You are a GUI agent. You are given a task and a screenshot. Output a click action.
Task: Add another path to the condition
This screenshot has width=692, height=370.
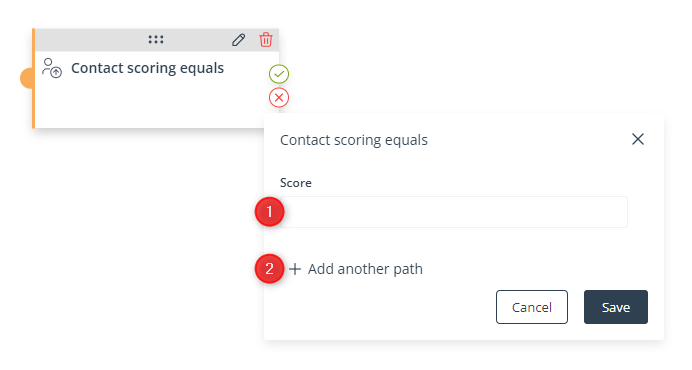356,268
